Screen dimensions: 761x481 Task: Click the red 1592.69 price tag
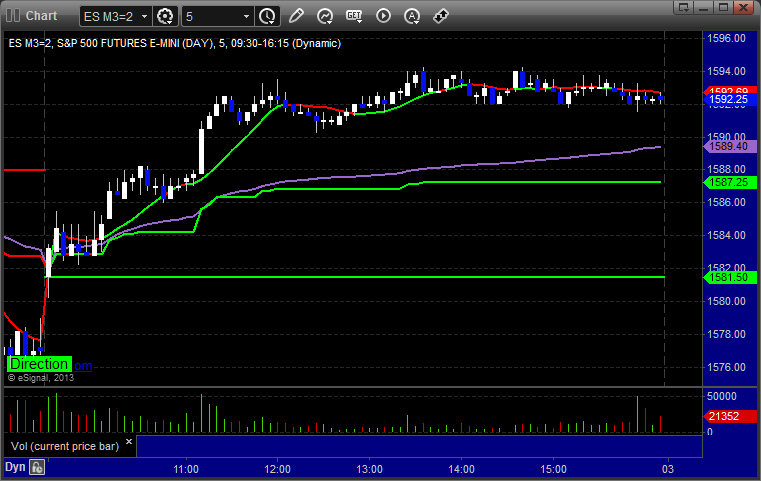click(729, 90)
